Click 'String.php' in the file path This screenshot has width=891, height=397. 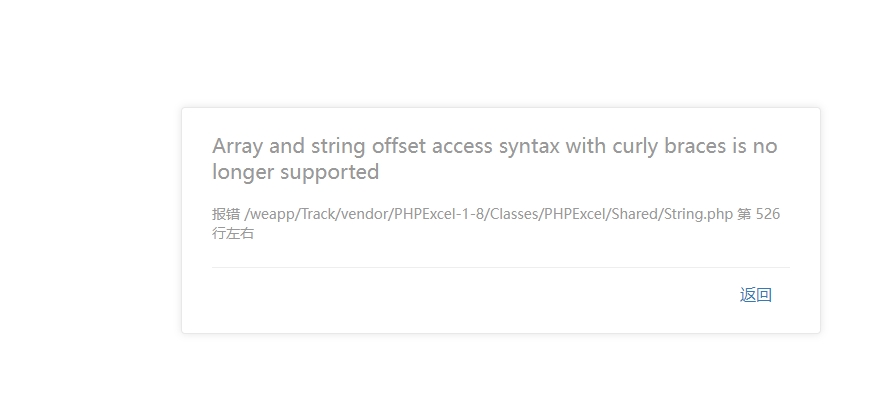[x=698, y=214]
